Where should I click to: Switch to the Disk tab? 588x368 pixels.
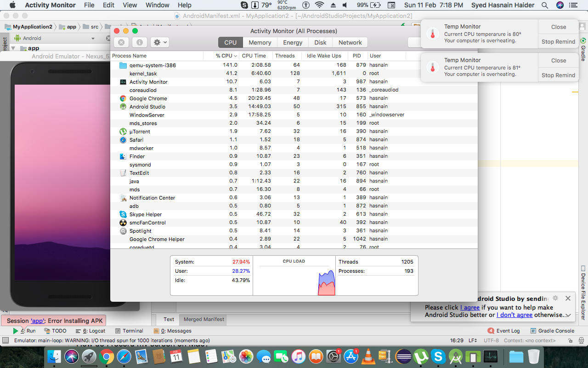(320, 42)
